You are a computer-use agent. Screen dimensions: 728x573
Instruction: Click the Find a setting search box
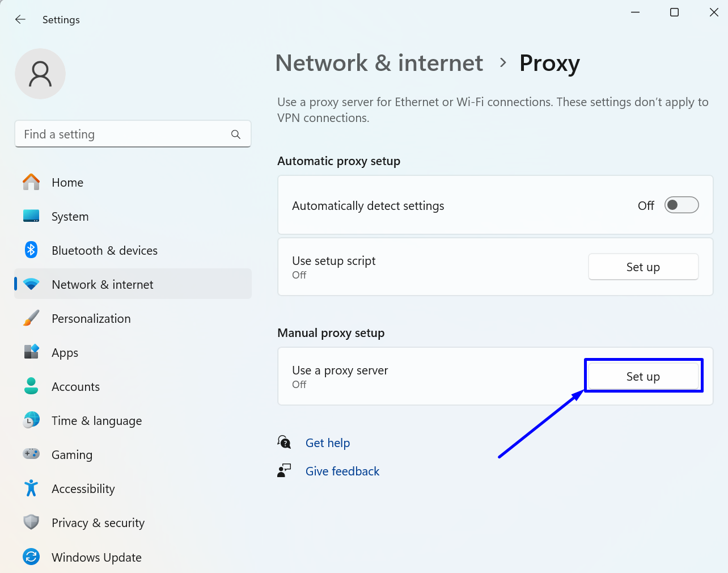(x=133, y=134)
